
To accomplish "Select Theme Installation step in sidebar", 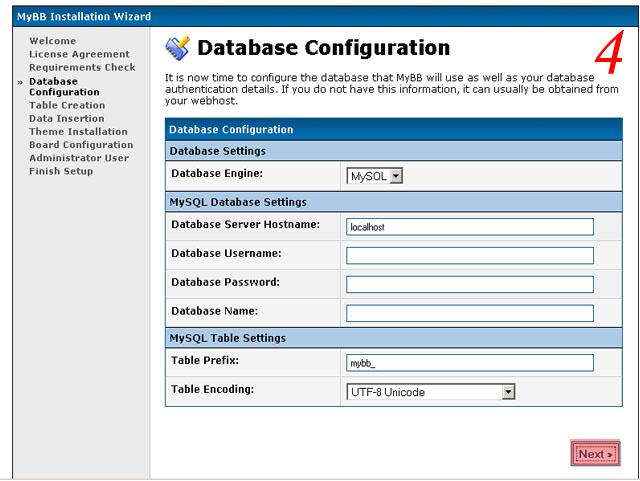I will [x=78, y=131].
